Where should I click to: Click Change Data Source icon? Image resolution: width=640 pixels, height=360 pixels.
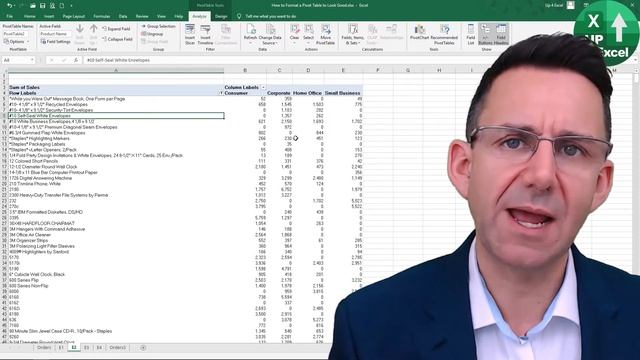click(270, 35)
